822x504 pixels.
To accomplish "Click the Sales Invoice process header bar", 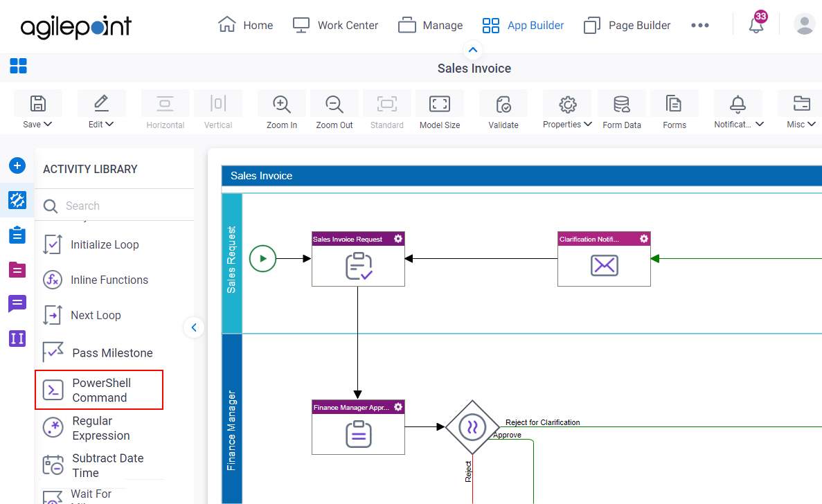I will tap(521, 176).
